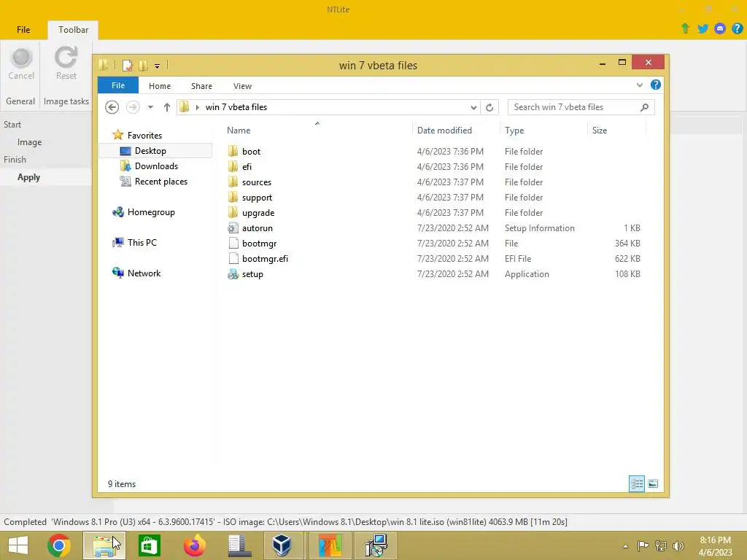Image resolution: width=747 pixels, height=560 pixels.
Task: Click the magnifier search icon in Explorer
Action: pos(645,107)
